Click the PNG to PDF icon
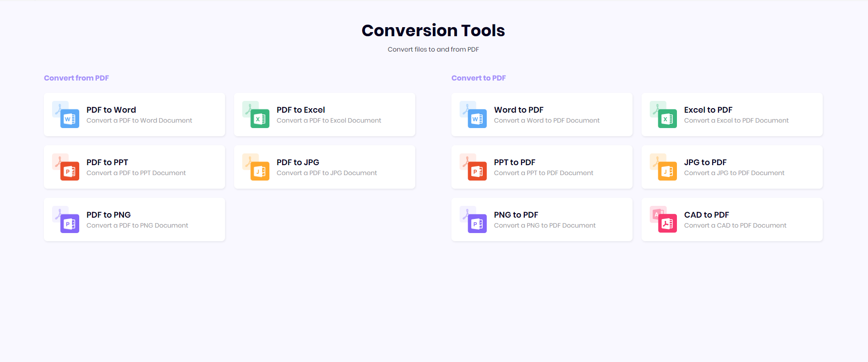 [473, 219]
